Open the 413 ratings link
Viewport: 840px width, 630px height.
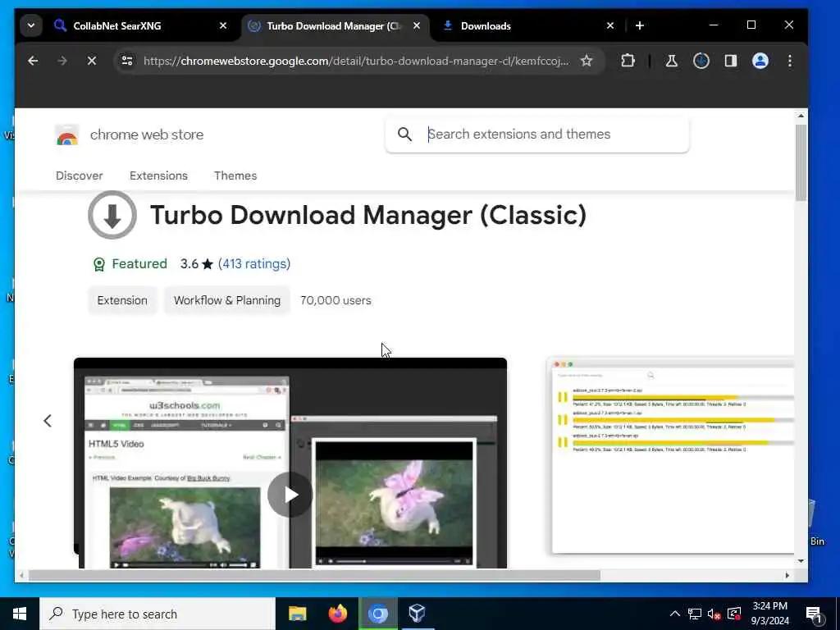[x=254, y=264]
